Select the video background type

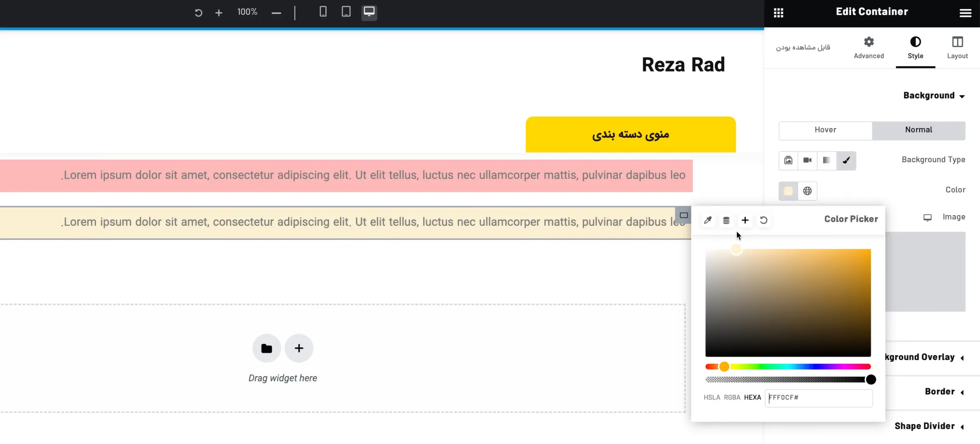coord(807,160)
